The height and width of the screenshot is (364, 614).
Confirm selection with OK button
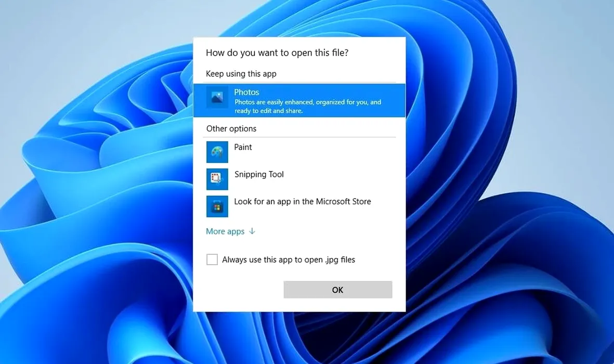click(337, 290)
